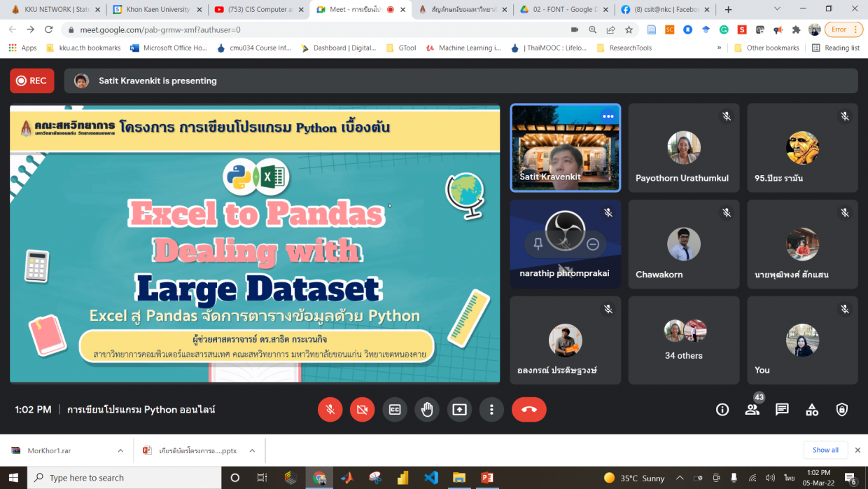Raise hand in the meeting
Screen dimensions: 868x489
tap(427, 410)
